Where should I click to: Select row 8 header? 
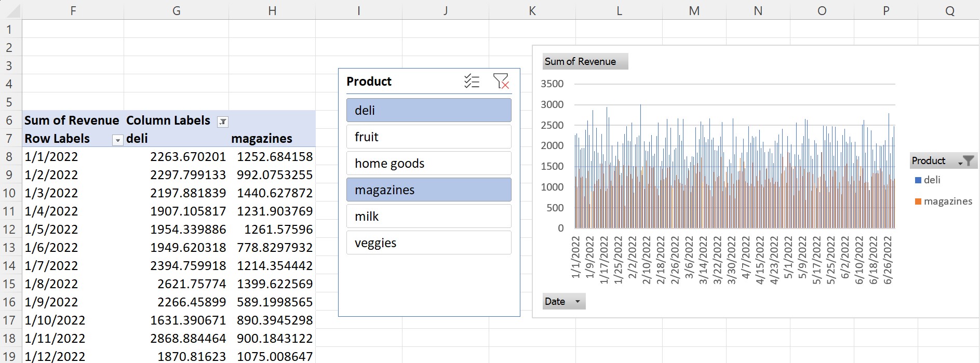click(x=9, y=157)
